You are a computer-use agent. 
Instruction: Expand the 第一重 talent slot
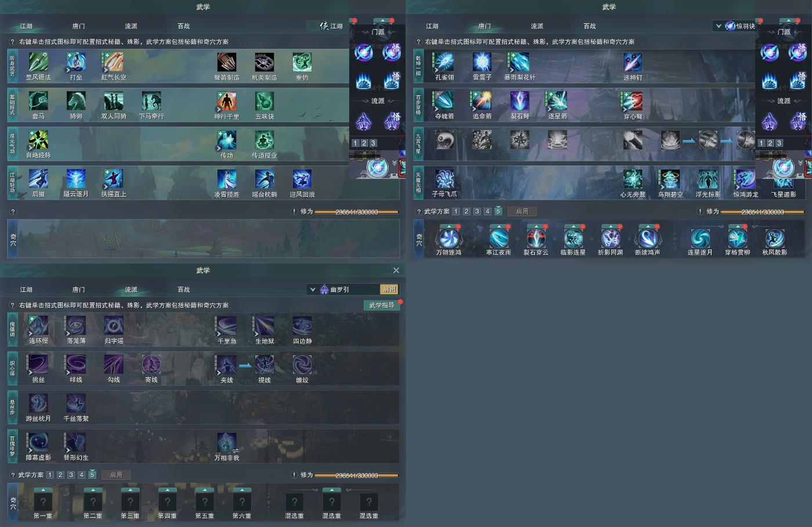click(x=43, y=502)
